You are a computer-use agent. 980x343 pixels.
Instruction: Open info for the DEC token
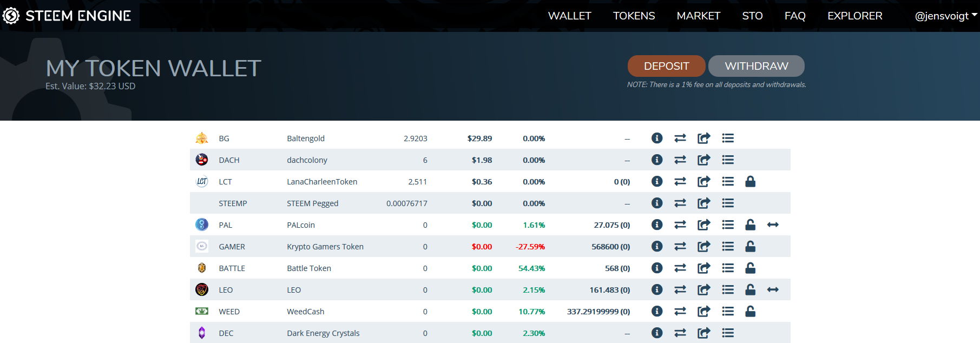[x=657, y=333]
